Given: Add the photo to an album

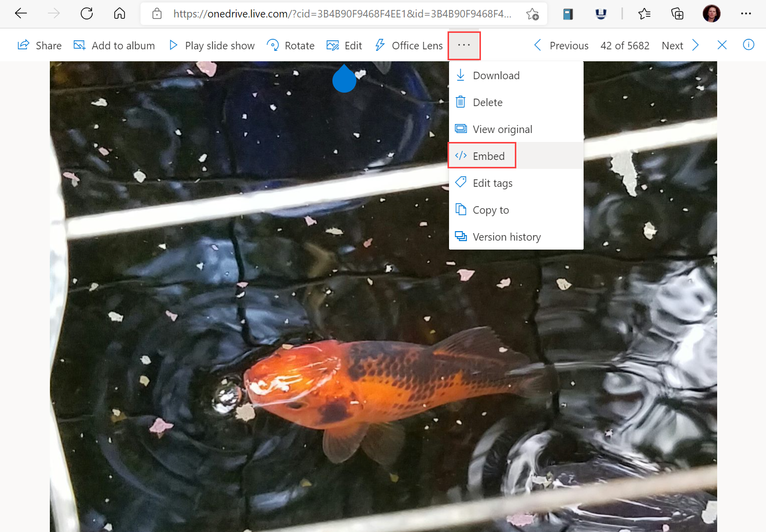Looking at the screenshot, I should (114, 45).
